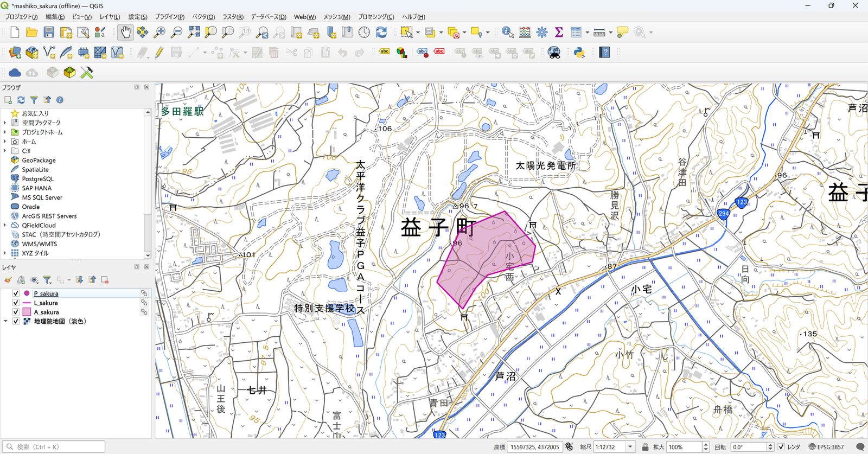Screen dimensions: 868x454
Task: Click the Data Source Manager icon
Action: [15, 53]
